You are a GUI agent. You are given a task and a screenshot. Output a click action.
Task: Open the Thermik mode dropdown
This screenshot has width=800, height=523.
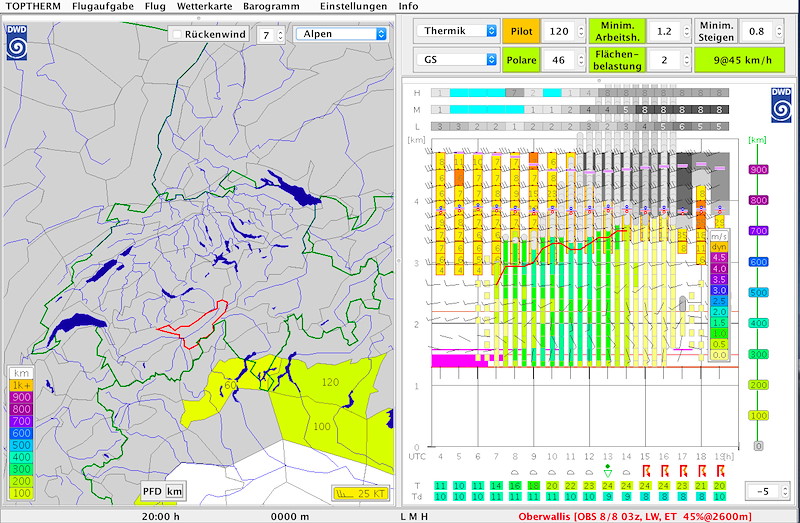coord(456,31)
